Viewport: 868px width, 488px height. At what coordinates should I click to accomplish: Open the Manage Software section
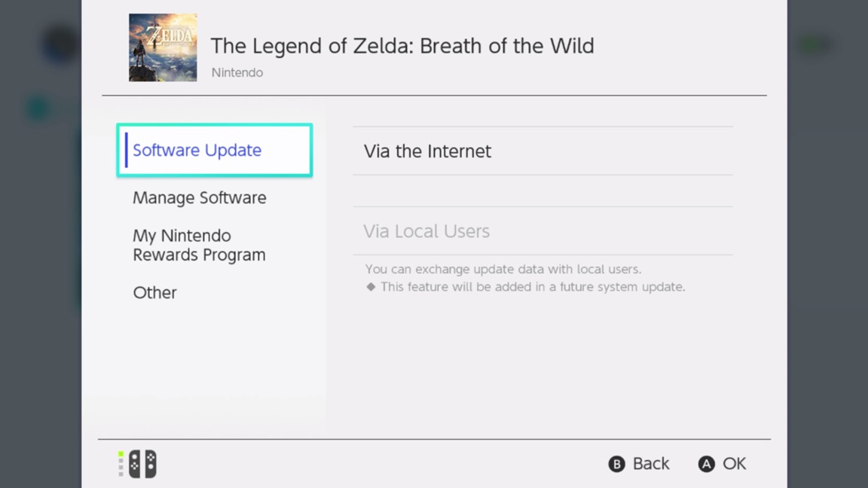[x=200, y=198]
